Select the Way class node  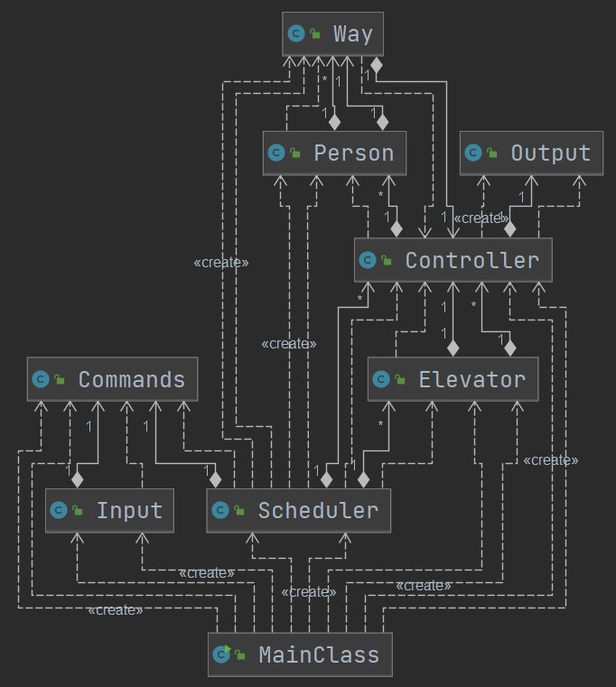tap(332, 33)
